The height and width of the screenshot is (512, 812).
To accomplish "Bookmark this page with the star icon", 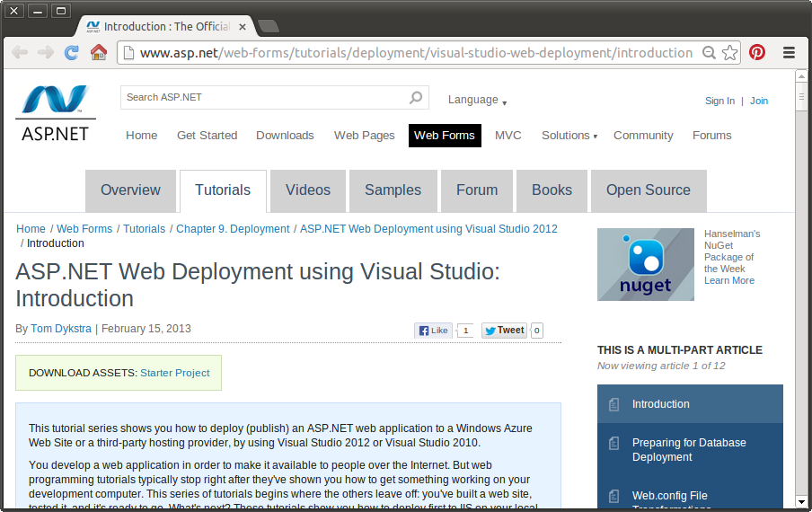I will (729, 52).
